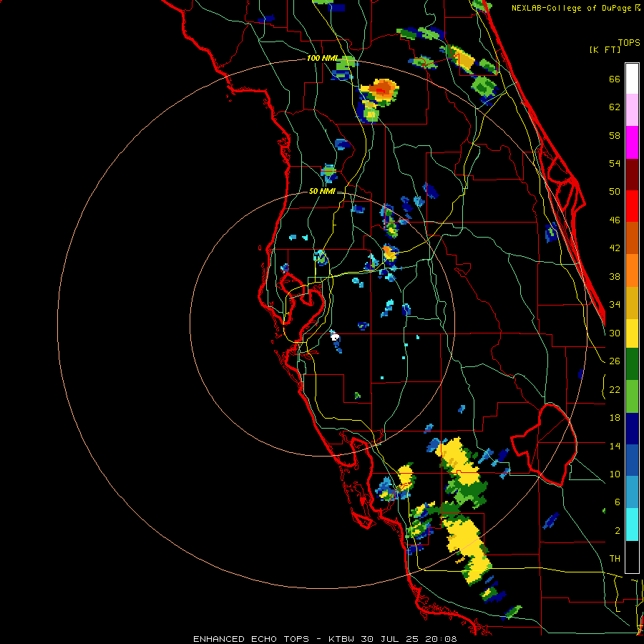Click the TOPS legend title
The image size is (644, 644).
(629, 42)
